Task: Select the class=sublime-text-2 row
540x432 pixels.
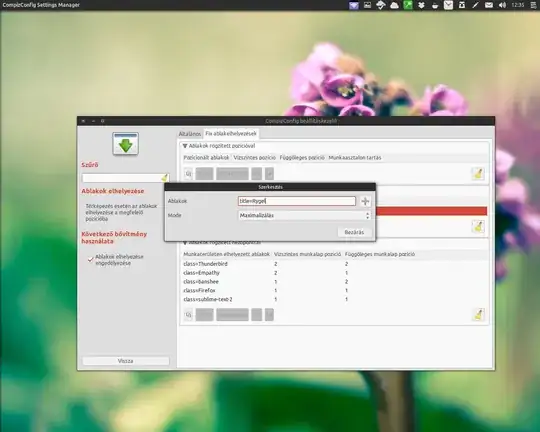Action: click(x=334, y=299)
